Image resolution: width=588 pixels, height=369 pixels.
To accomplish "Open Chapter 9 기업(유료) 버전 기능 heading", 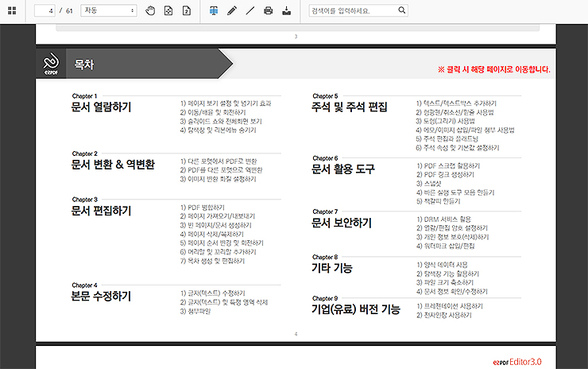I will [x=356, y=309].
